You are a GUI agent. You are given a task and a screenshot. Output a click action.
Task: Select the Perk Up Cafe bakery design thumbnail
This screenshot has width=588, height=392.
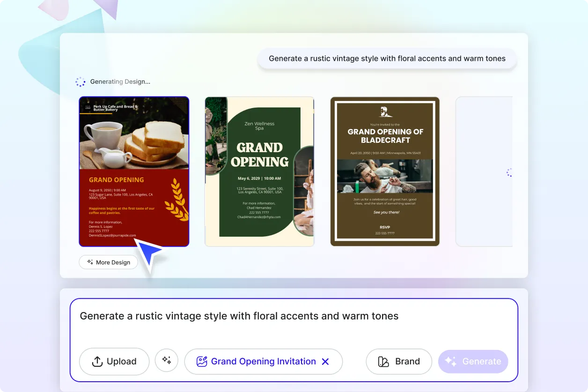(x=134, y=171)
